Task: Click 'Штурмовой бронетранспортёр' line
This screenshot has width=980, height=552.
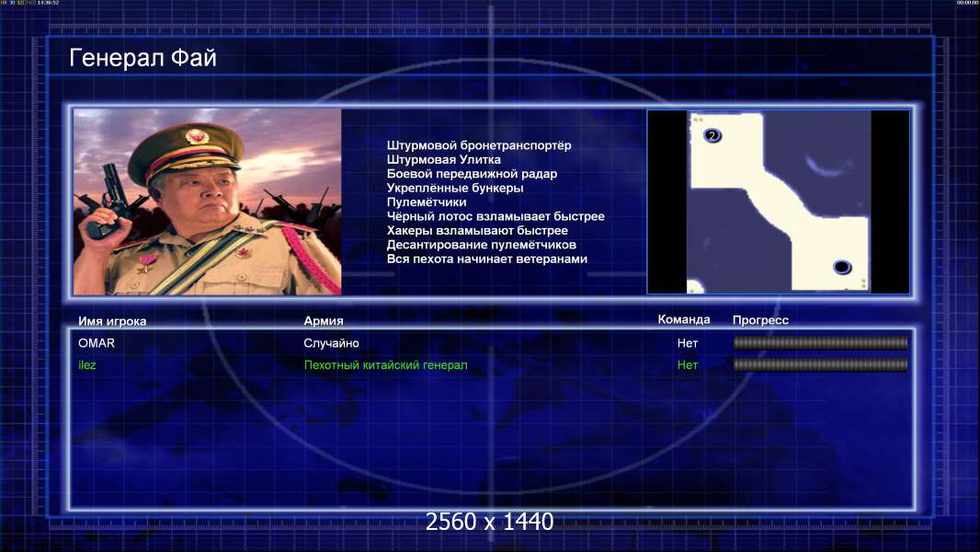Action: pos(479,145)
